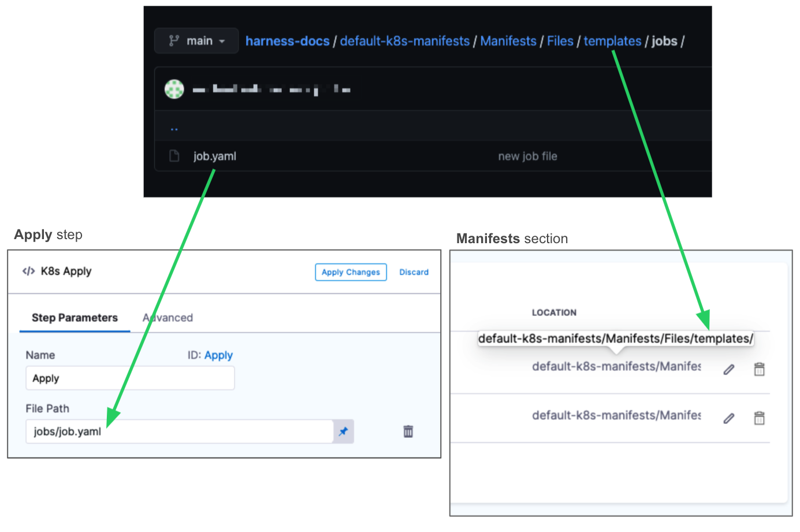Screen dimensions: 800x532
Task: Discard the K8s Apply step changes
Action: point(414,272)
